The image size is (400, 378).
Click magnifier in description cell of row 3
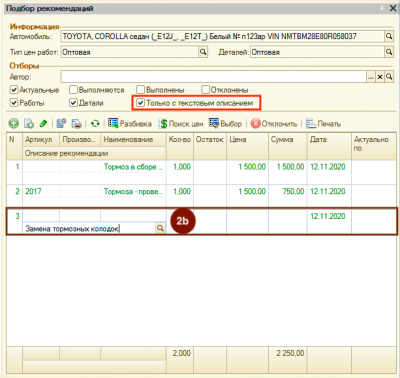click(160, 228)
